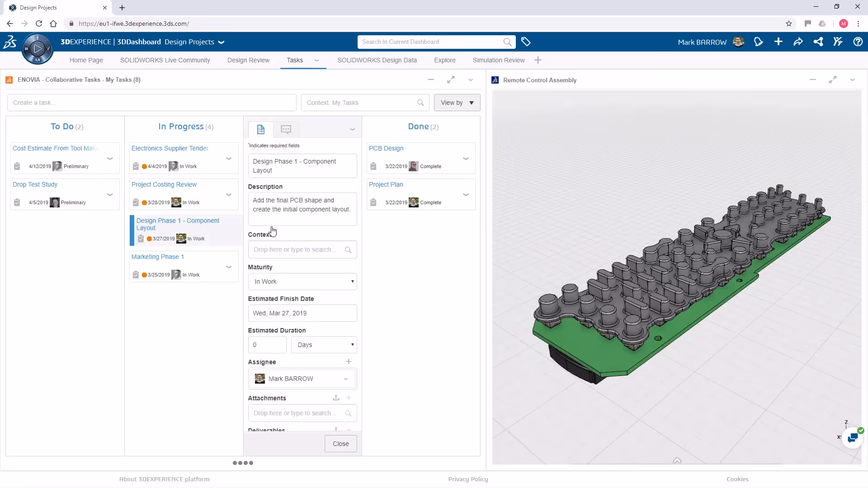Click the plus icon next to Assignee
868x488 pixels.
(x=349, y=361)
